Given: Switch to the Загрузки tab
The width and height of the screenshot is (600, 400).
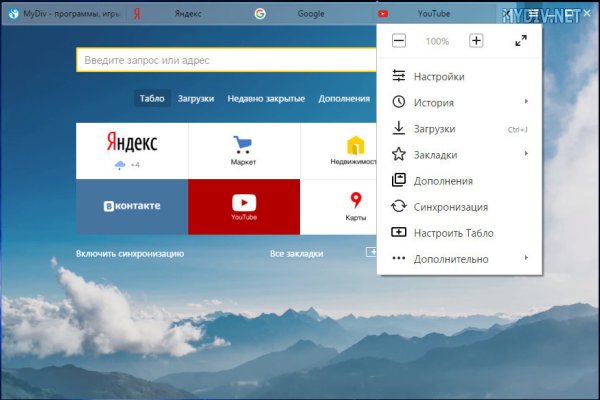Looking at the screenshot, I should click(196, 99).
